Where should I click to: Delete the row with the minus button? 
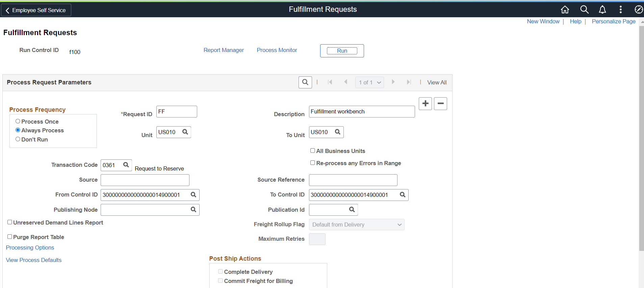[440, 104]
